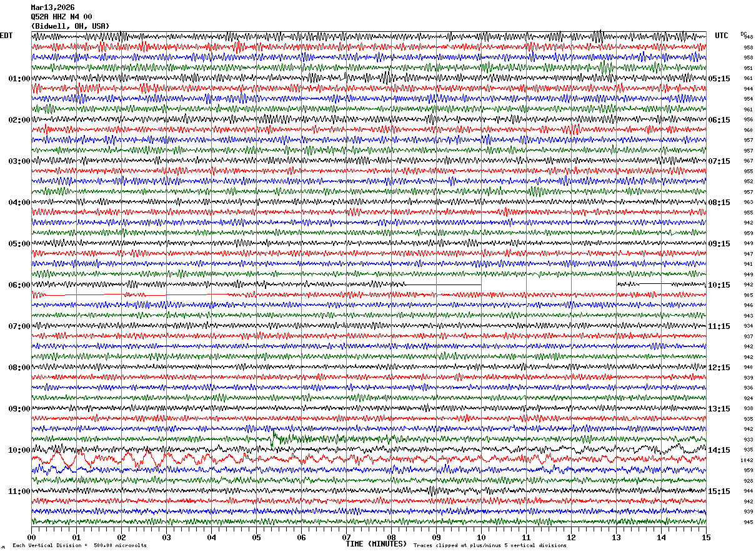Click UTC time label "14:15"
The image size is (756, 554).
pos(719,450)
